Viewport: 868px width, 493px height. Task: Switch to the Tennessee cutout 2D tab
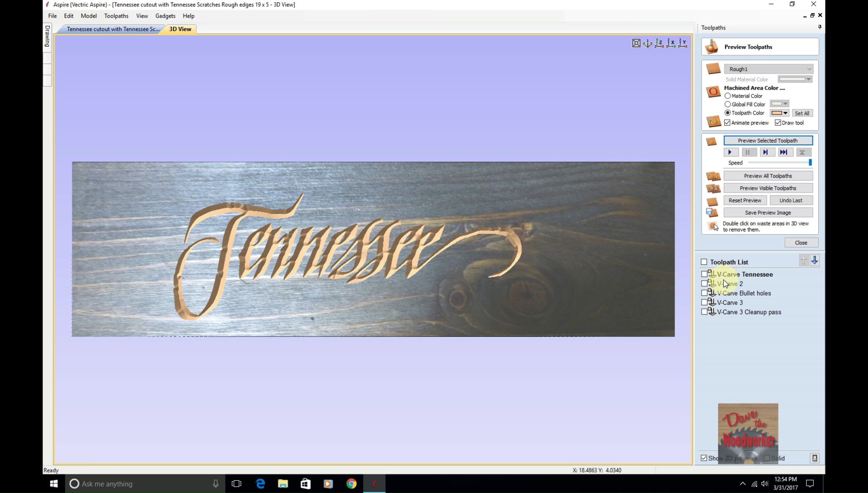(113, 29)
